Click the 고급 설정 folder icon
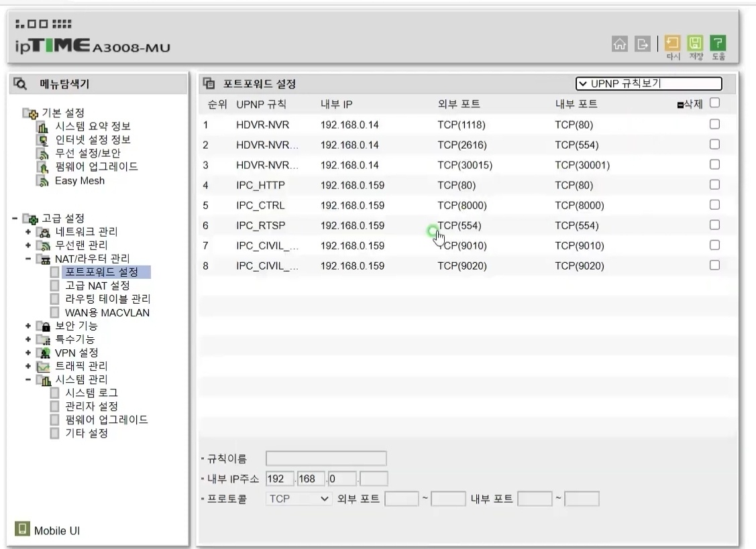Screen dimensions: 756x549 pyautogui.click(x=30, y=219)
